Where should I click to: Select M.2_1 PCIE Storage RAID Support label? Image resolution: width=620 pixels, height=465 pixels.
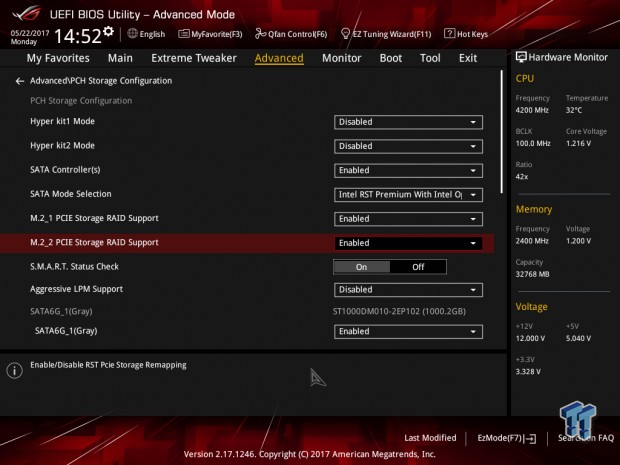94,218
